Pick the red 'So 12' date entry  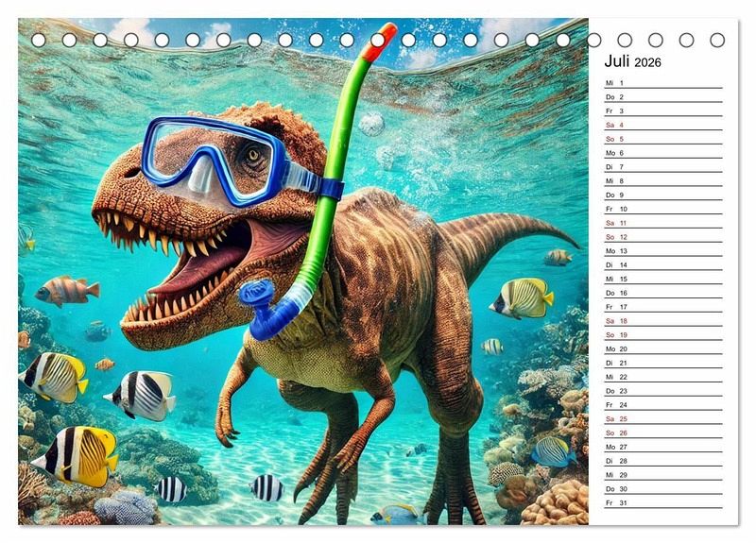click(x=663, y=237)
